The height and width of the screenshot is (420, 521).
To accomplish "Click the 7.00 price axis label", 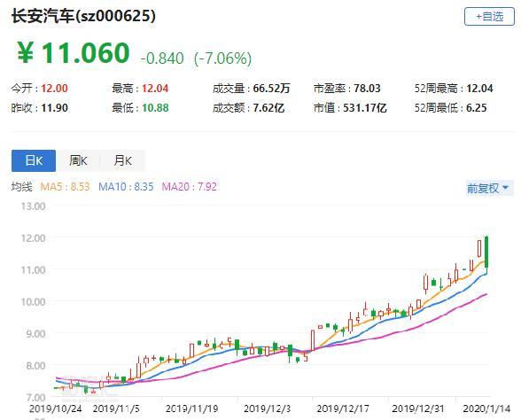I will 35,397.
